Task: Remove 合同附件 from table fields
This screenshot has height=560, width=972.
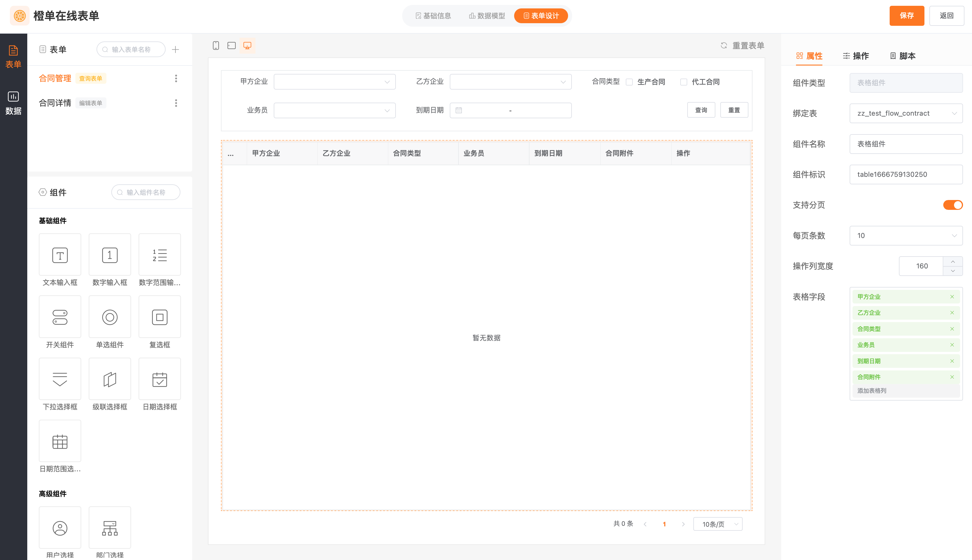Action: pyautogui.click(x=952, y=377)
